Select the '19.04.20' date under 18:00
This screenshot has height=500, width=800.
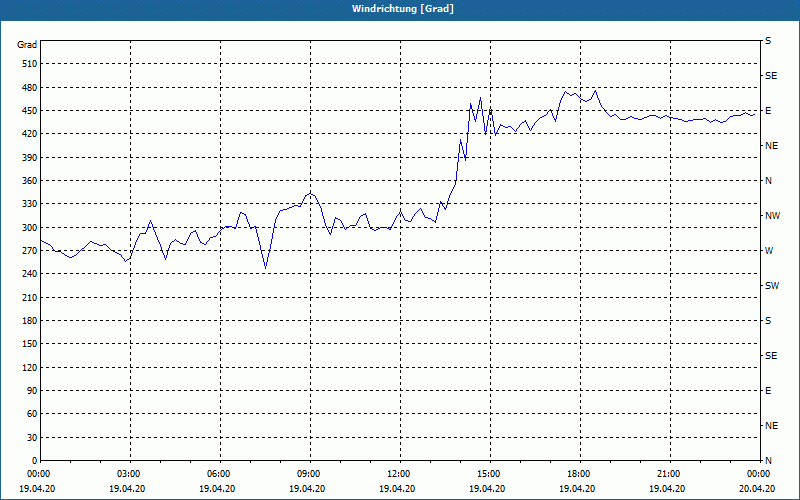pyautogui.click(x=577, y=489)
